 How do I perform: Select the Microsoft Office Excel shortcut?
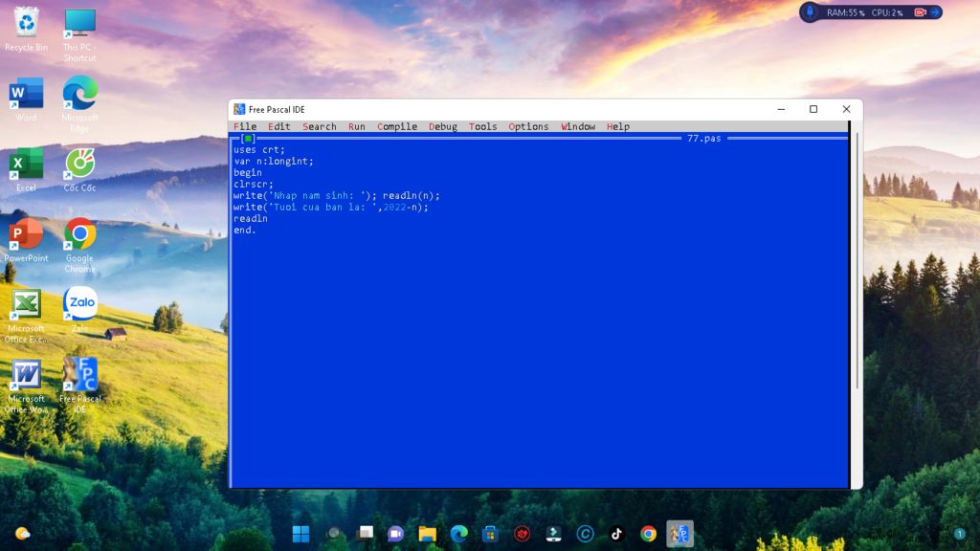coord(26,316)
